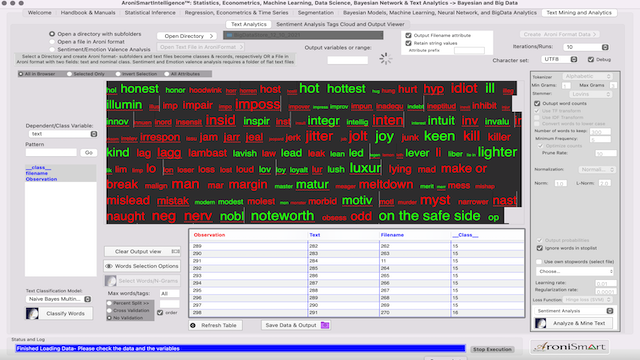
Task: Toggle the order checkbox
Action: 160,313
